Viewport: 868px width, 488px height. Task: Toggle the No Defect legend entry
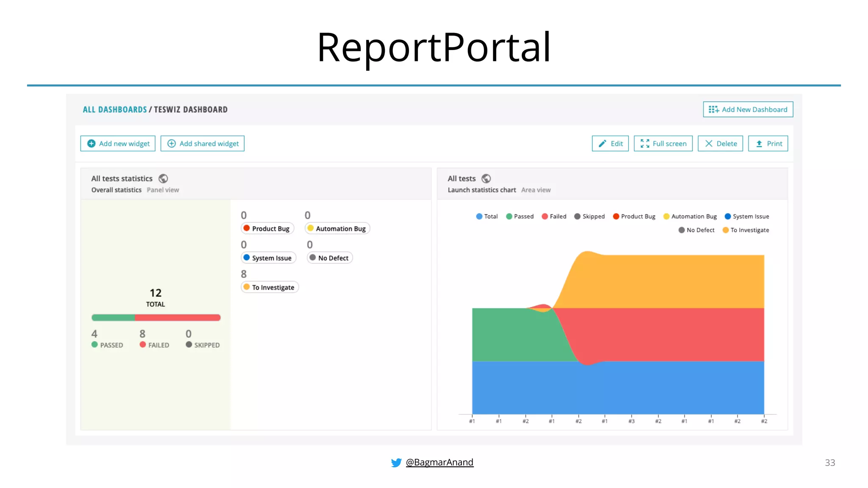coord(696,230)
